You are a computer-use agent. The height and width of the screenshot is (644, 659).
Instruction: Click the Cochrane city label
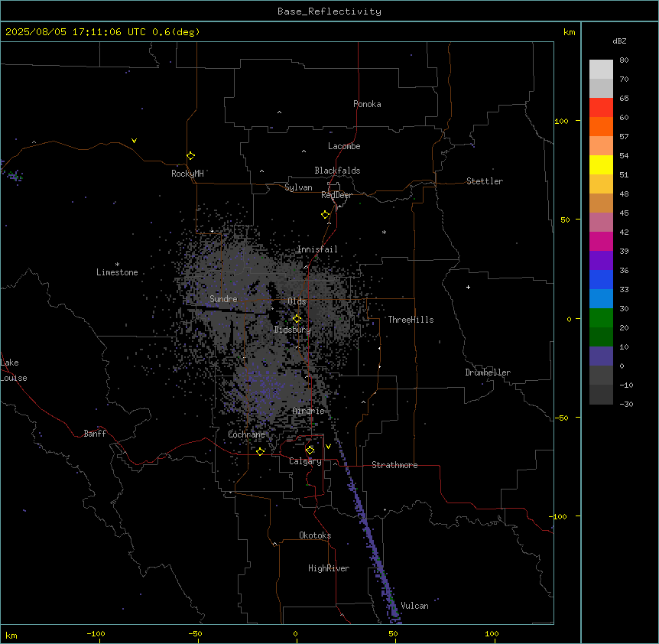click(x=246, y=434)
